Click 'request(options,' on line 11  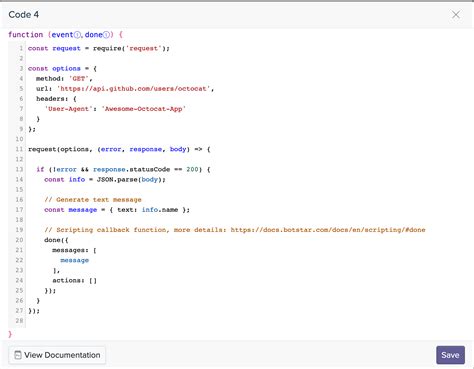[60, 149]
